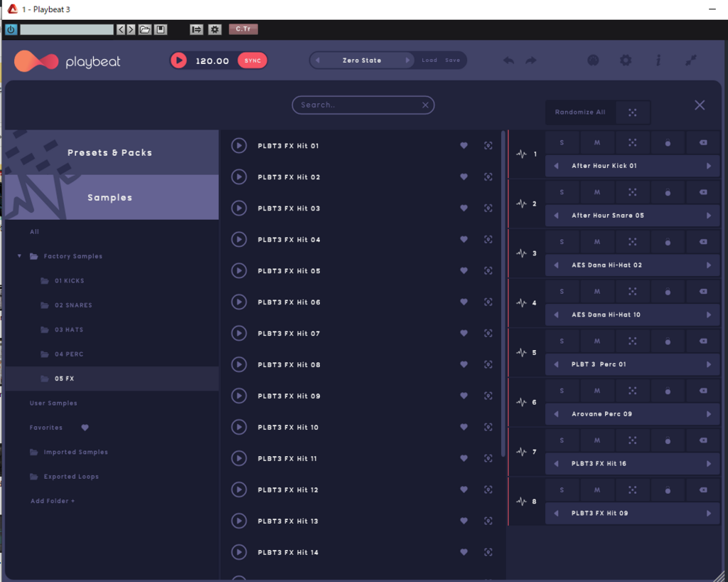Click Add Folder +
This screenshot has height=582, width=728.
pyautogui.click(x=53, y=501)
